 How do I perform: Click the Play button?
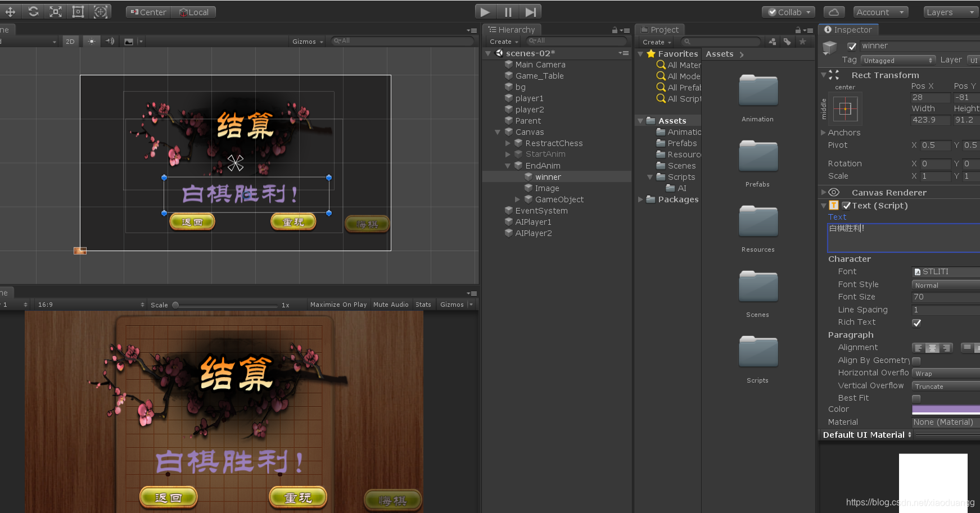[486, 12]
